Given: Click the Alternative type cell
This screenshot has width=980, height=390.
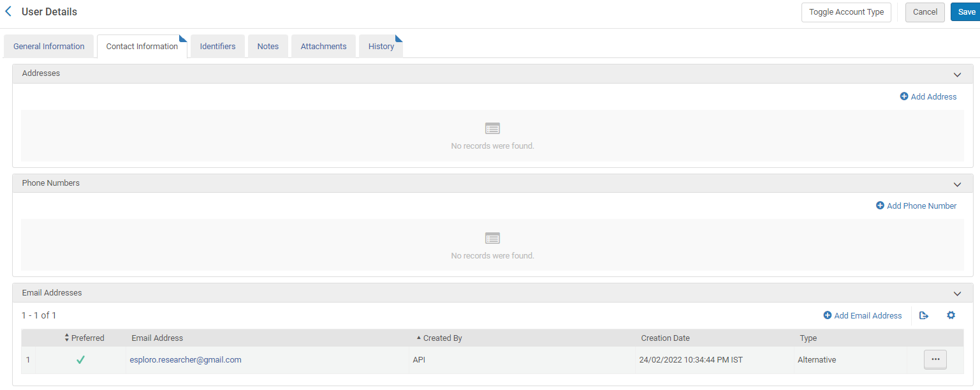Looking at the screenshot, I should pos(817,360).
